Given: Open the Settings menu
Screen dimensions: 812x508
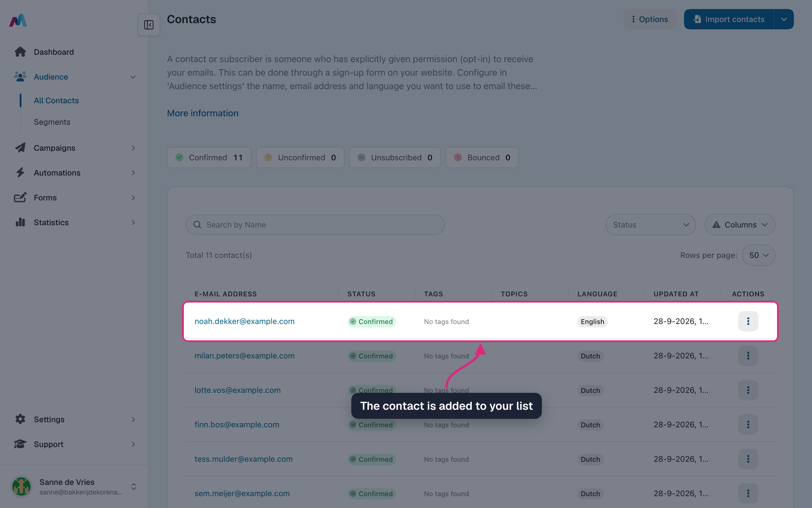Looking at the screenshot, I should 74,419.
